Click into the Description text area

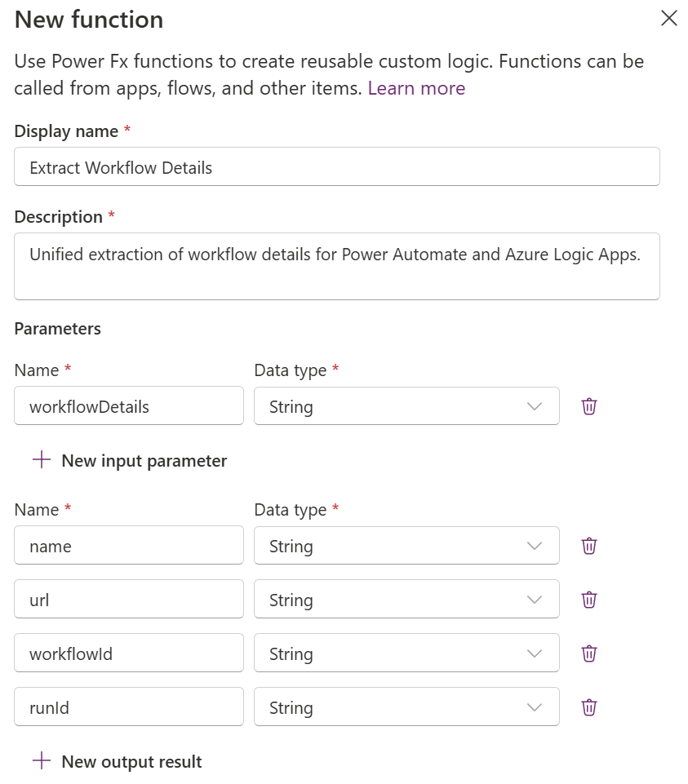click(336, 266)
